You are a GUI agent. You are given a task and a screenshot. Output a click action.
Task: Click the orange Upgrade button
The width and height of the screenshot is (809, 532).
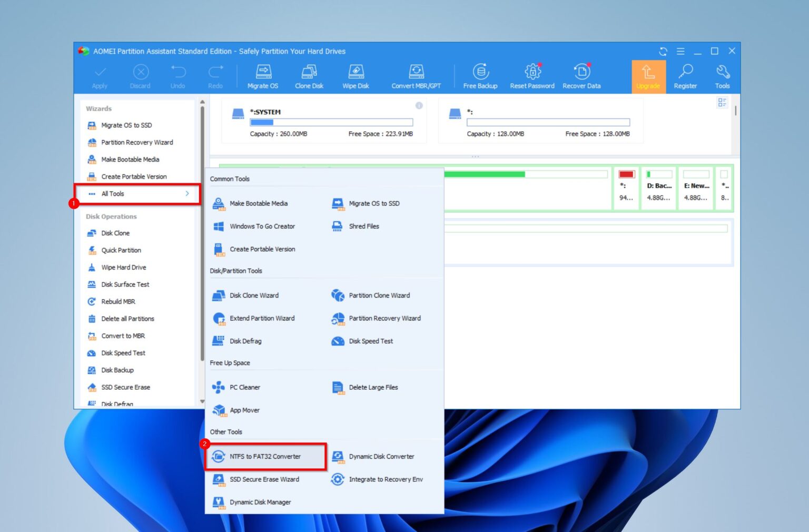click(x=648, y=75)
